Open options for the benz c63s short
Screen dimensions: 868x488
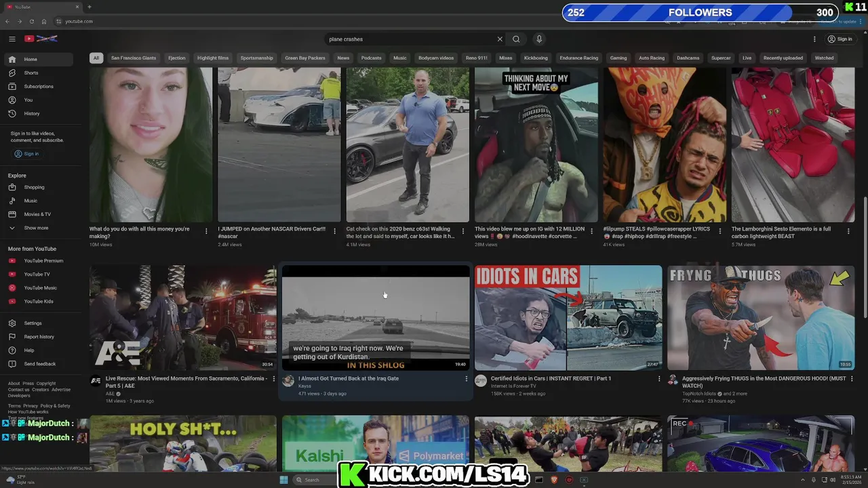coord(463,231)
